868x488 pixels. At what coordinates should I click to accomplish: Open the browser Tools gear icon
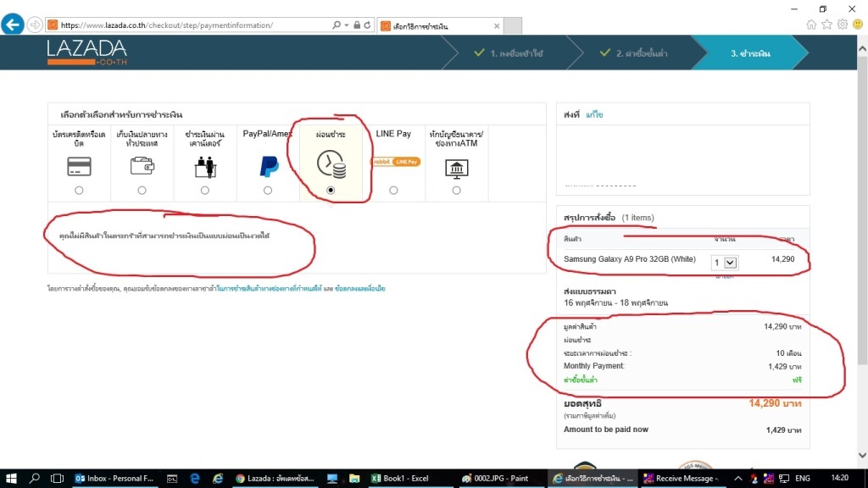(842, 25)
